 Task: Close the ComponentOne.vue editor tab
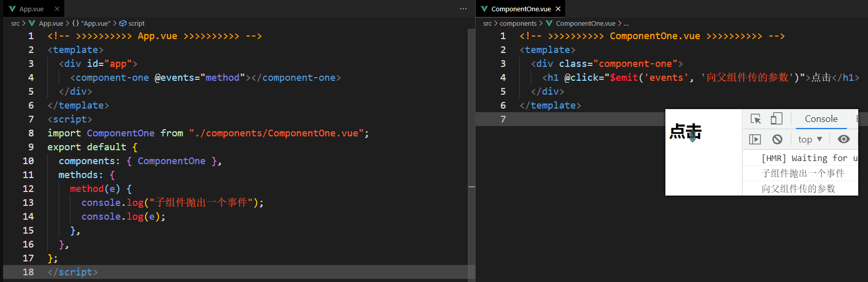558,9
